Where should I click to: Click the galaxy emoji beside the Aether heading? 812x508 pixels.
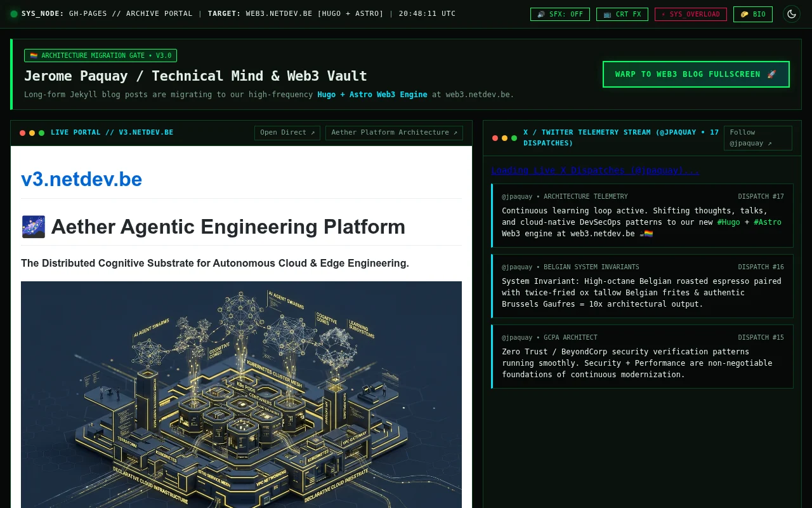[x=33, y=227]
